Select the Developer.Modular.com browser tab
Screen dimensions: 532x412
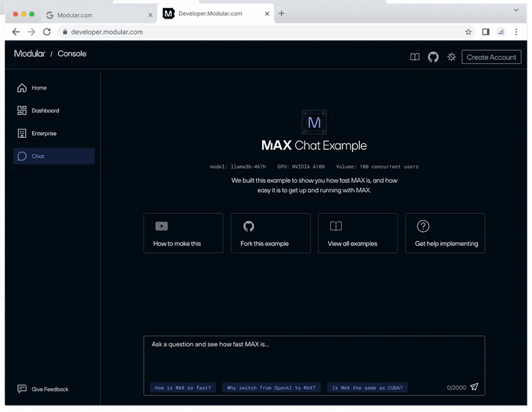point(215,13)
